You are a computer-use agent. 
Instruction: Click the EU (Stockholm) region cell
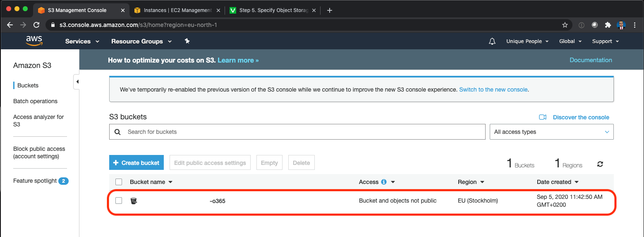[478, 201]
